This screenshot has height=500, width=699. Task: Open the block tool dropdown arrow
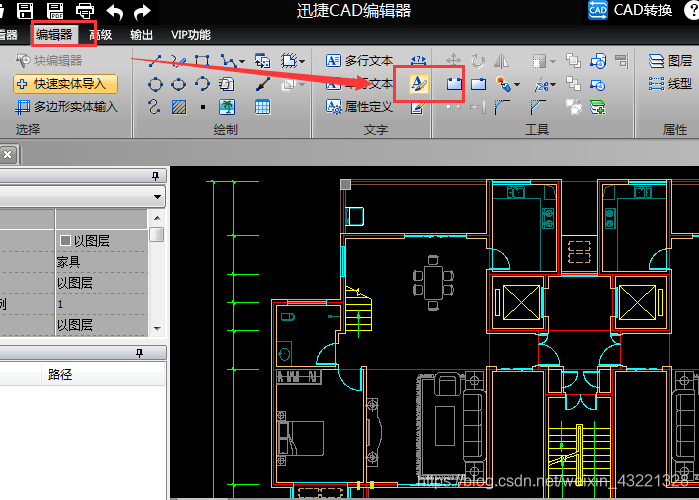coord(302,61)
